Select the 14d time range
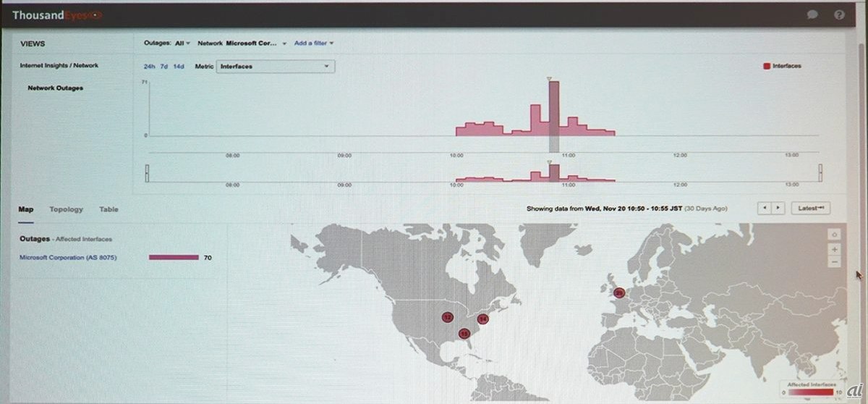Viewport: 868px width, 404px height. tap(179, 67)
